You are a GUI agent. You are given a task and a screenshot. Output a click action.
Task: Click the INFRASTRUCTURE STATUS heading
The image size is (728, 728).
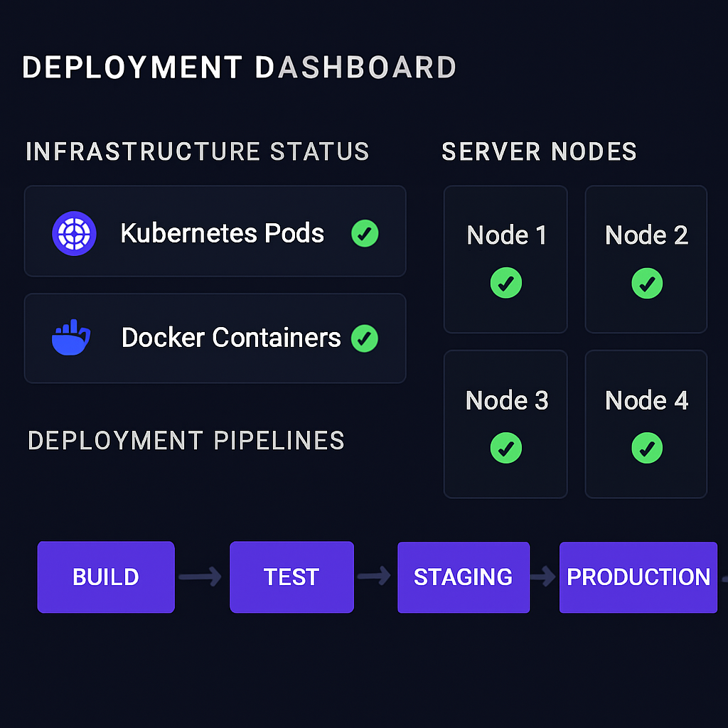coord(198,151)
